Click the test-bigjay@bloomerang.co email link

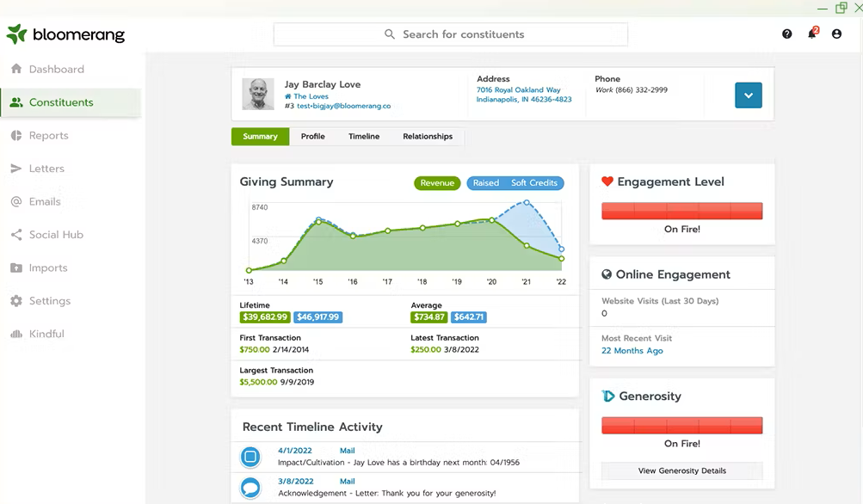[x=343, y=106]
